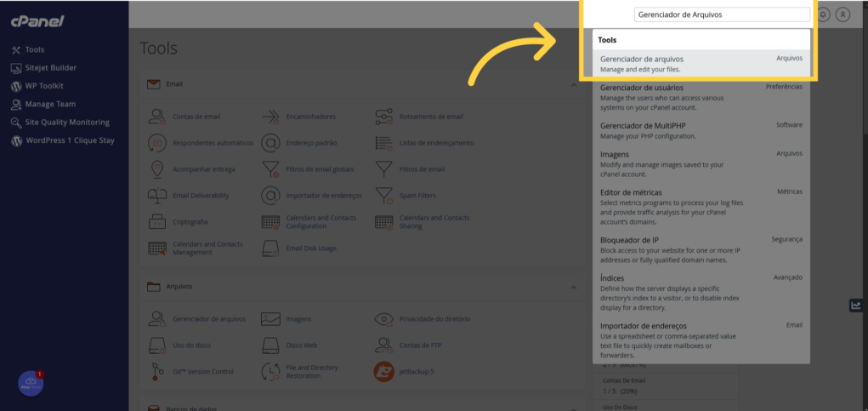Open Calendars and Contacts Sharing link
The width and height of the screenshot is (868, 411).
tap(434, 222)
